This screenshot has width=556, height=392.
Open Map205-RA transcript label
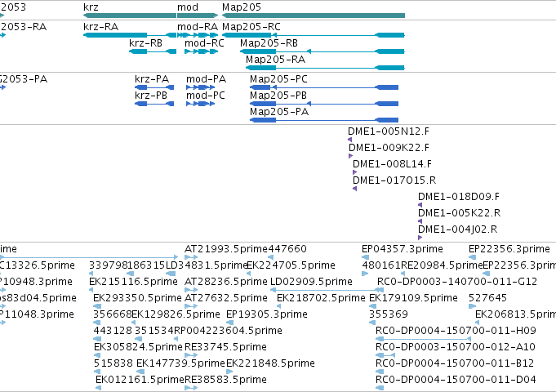coord(275,60)
